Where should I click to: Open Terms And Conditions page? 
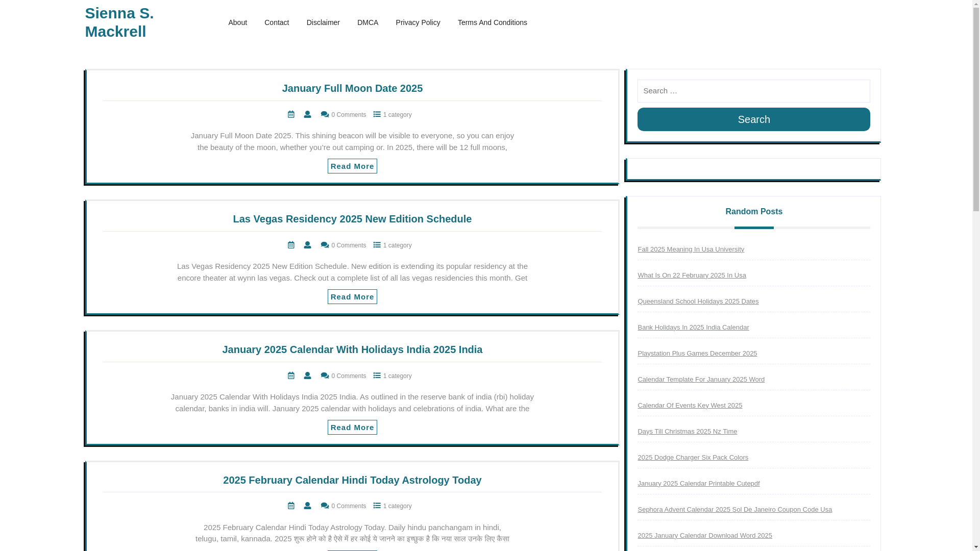pos(493,22)
